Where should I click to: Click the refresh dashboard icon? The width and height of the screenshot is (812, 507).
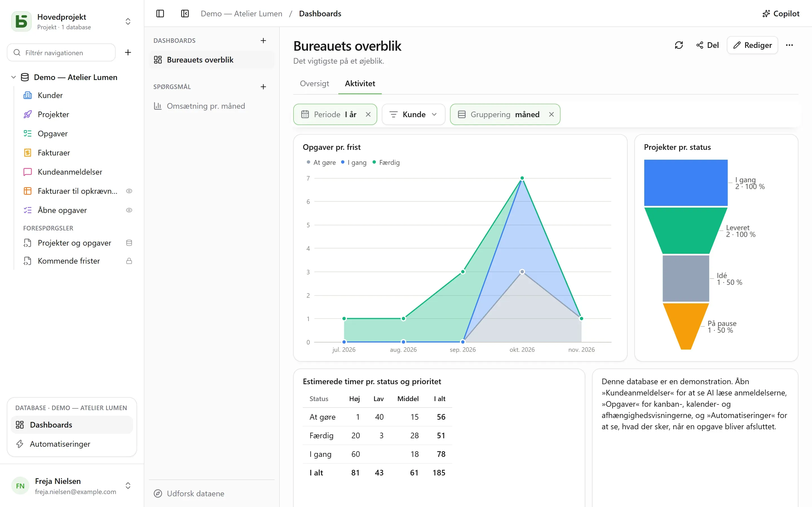[678, 45]
